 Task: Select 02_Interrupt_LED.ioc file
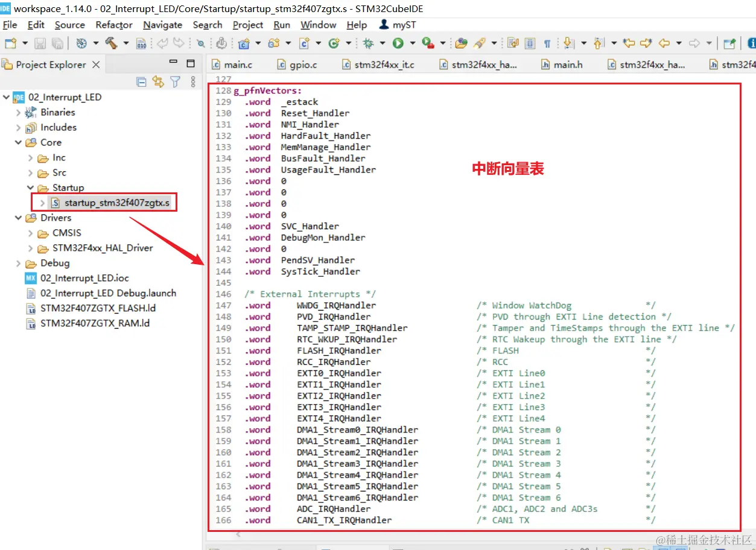(77, 278)
